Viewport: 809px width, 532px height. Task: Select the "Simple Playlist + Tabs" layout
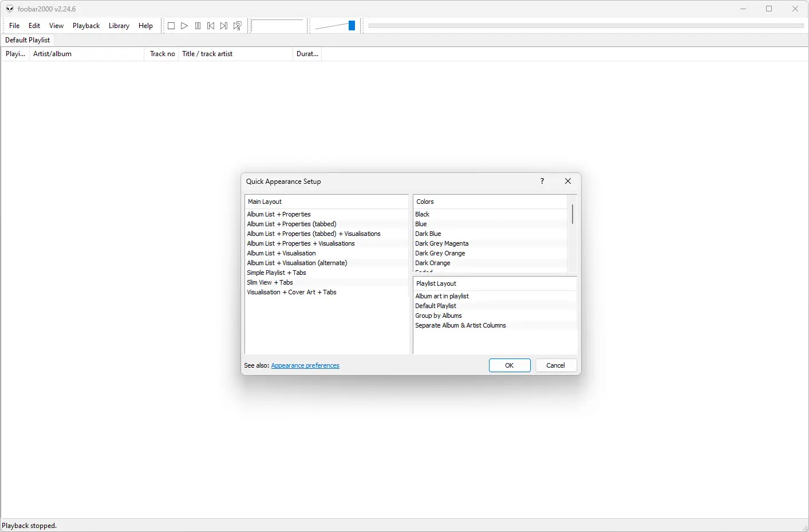coord(326,273)
